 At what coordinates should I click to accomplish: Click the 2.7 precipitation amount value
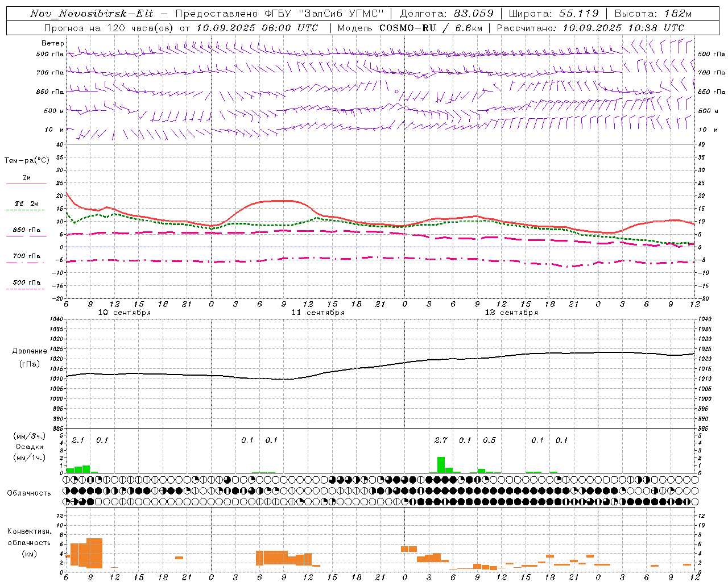(x=441, y=440)
